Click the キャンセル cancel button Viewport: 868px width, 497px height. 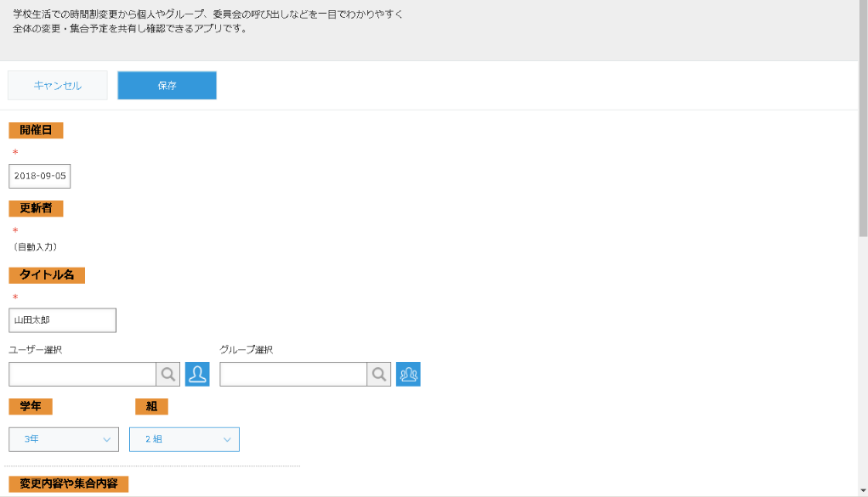click(56, 85)
